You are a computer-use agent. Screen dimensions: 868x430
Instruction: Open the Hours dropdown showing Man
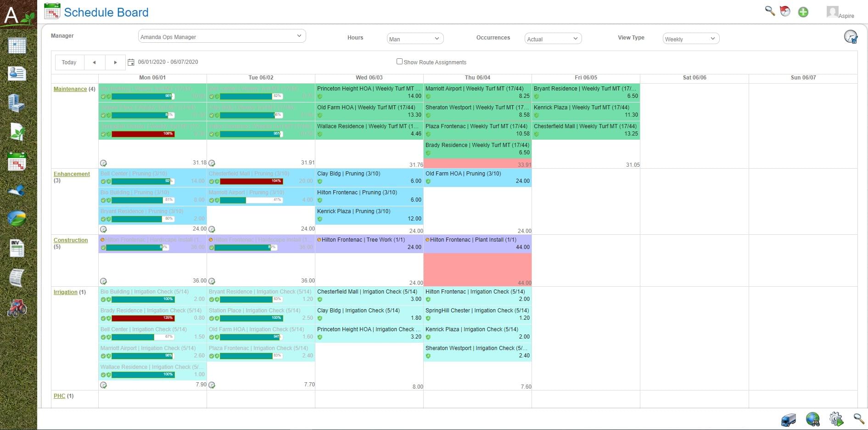(415, 39)
